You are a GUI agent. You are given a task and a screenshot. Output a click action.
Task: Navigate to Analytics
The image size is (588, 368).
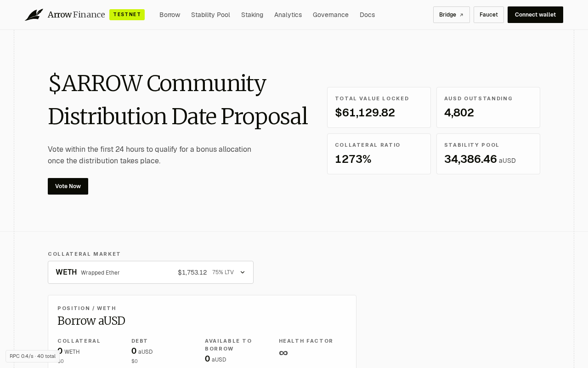coord(288,15)
